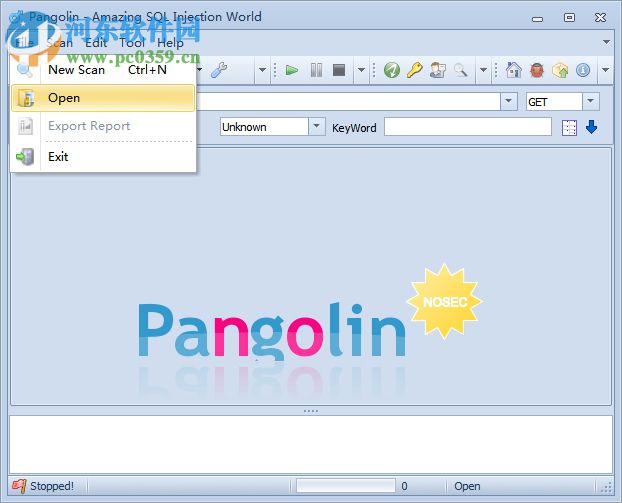Expand toolbar overflow arrow after wrench
The height and width of the screenshot is (503, 622).
point(262,70)
